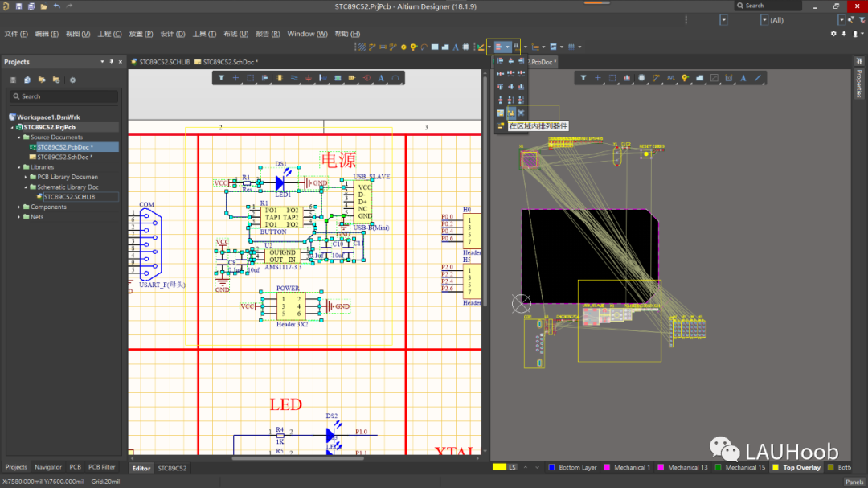868x488 pixels.
Task: Click the Projects panel options gear icon
Action: point(72,80)
